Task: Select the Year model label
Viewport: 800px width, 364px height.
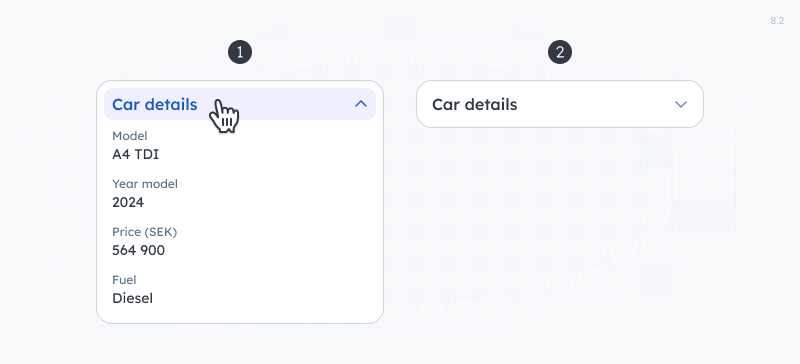Action: coord(145,184)
